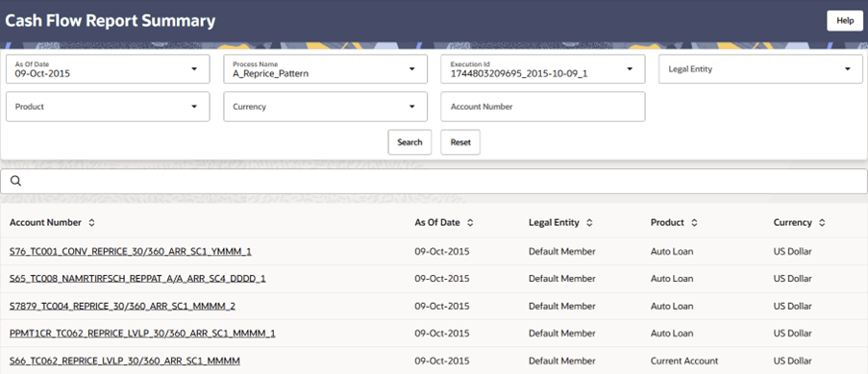This screenshot has width=868, height=374.
Task: Expand the Product filter dropdown
Action: click(x=108, y=107)
